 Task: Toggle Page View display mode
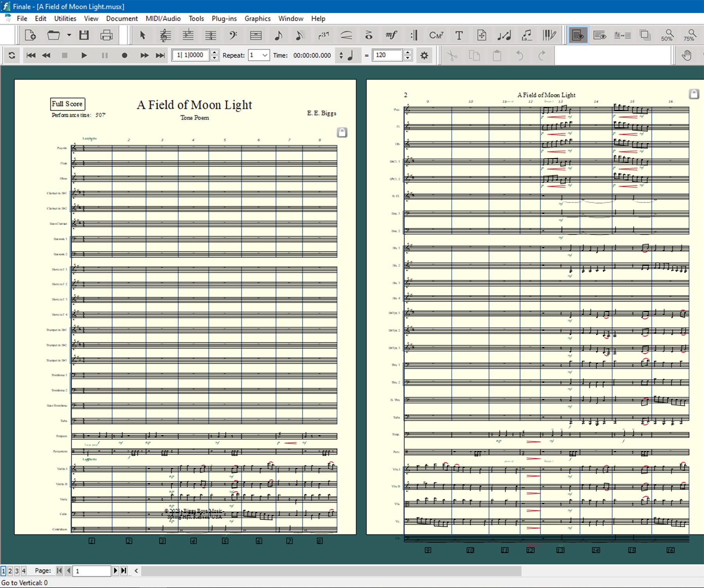point(578,36)
